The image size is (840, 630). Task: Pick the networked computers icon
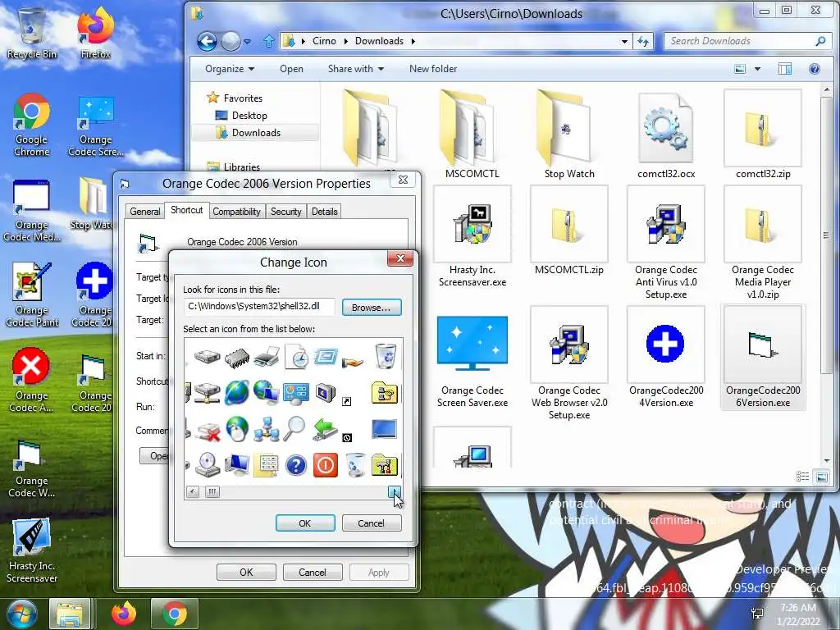click(x=267, y=429)
